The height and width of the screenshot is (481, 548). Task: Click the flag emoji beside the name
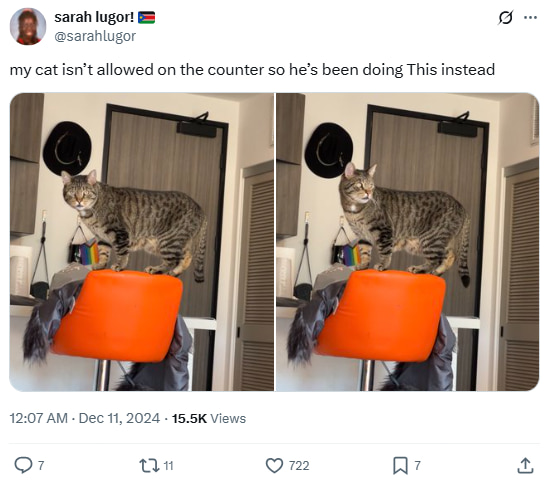point(146,17)
